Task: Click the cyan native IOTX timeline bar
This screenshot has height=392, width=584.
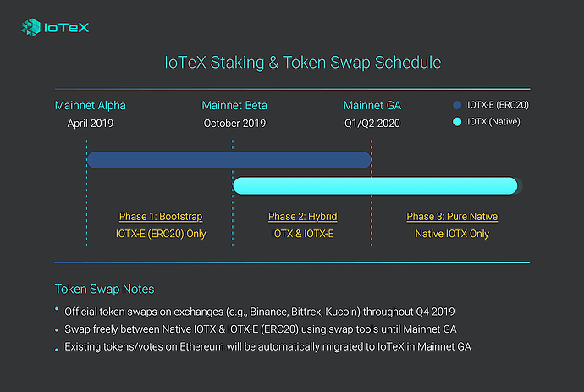Action: (x=376, y=186)
